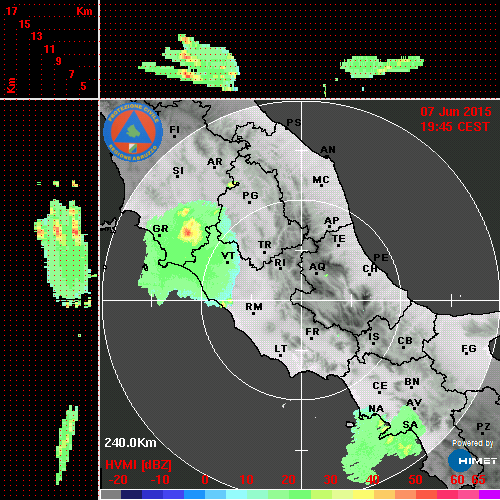500x500 pixels.
Task: Click the AN city marker
Action: tap(328, 151)
